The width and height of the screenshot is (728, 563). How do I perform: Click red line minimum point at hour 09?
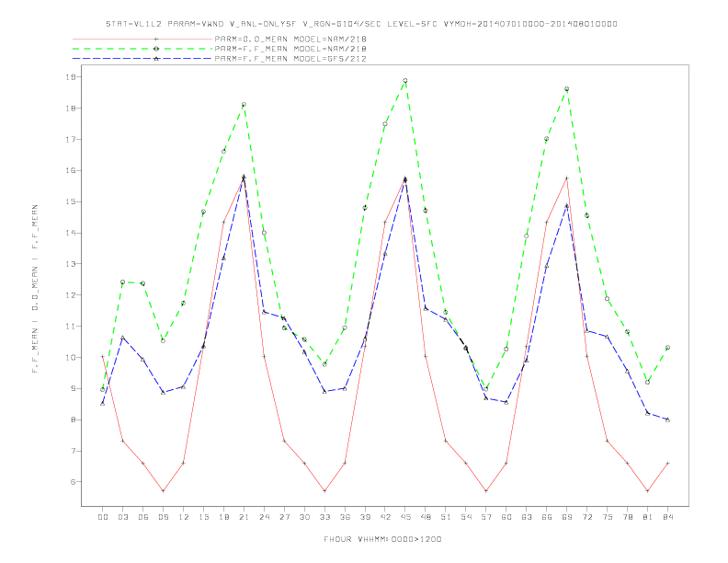pyautogui.click(x=163, y=491)
